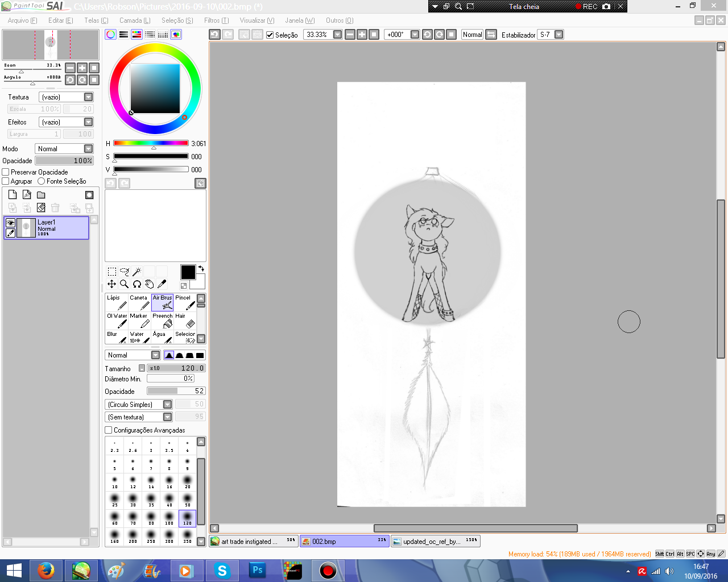Screen dimensions: 728x582
Task: Activate the move layer tool
Action: (x=112, y=284)
